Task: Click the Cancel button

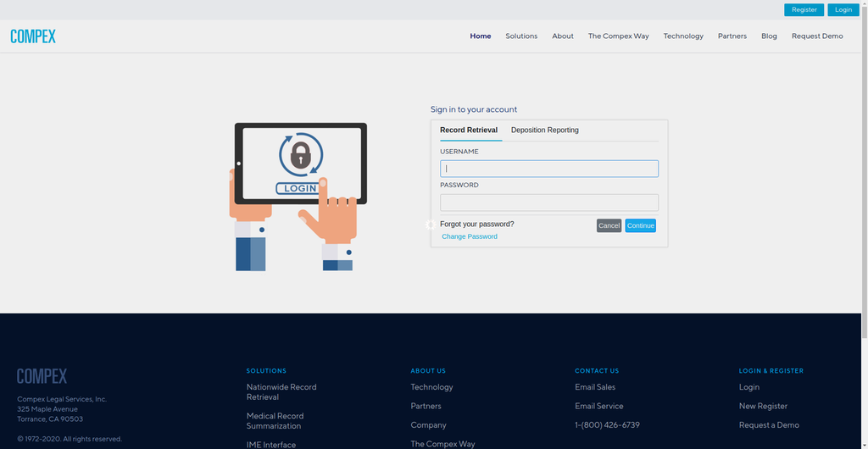Action: pos(609,225)
